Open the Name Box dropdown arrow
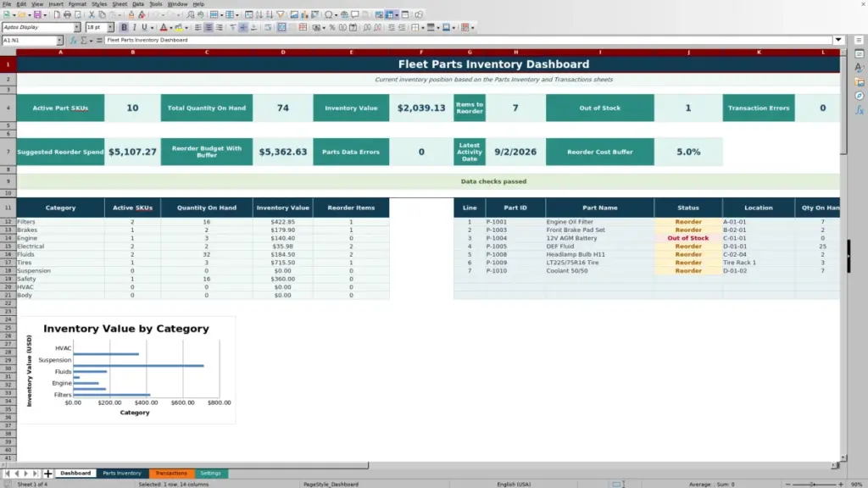 coord(59,41)
